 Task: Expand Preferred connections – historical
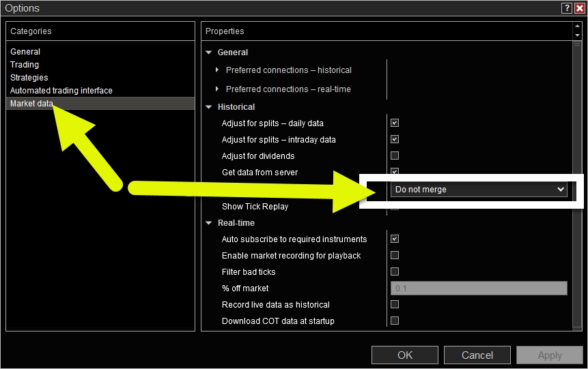click(217, 70)
